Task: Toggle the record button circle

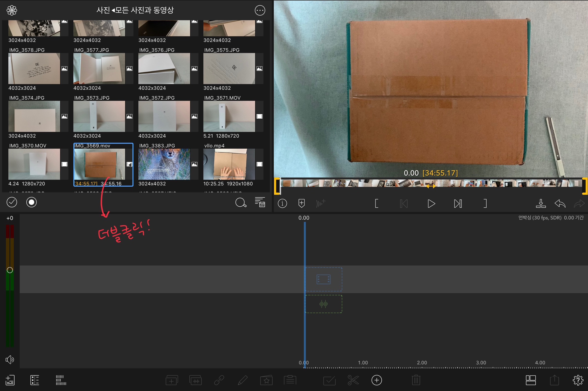Action: (31, 202)
